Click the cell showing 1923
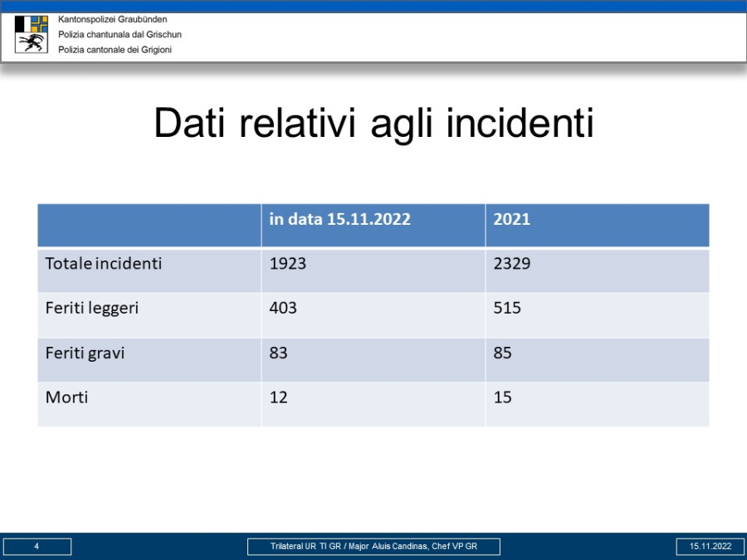Viewport: 747px width, 560px height. point(288,264)
